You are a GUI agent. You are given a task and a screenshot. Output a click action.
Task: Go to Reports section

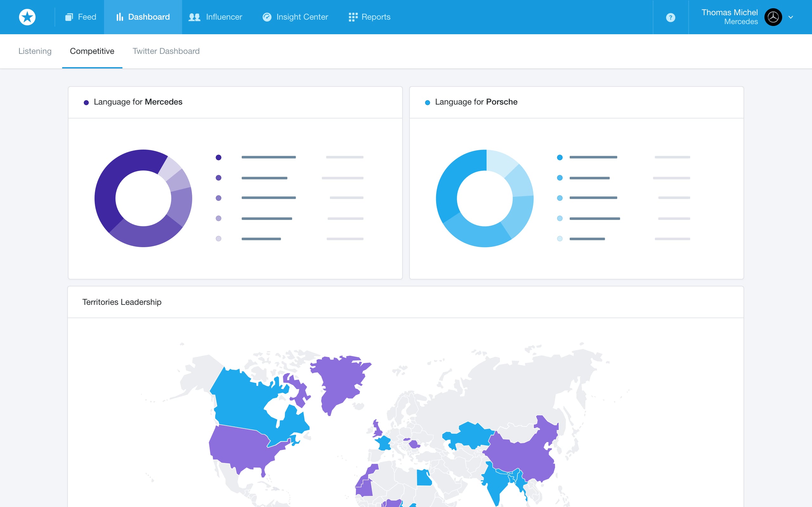click(x=376, y=17)
